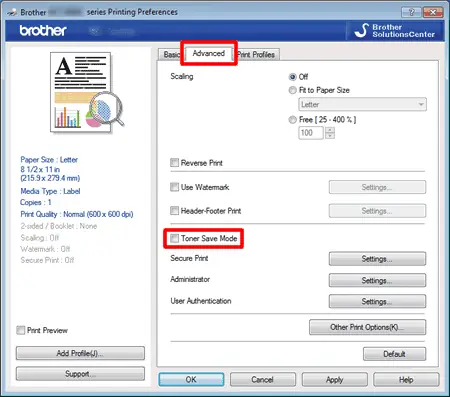Screen dimensions: 450x397
Task: Open Watermark Settings button
Action: pos(377,187)
